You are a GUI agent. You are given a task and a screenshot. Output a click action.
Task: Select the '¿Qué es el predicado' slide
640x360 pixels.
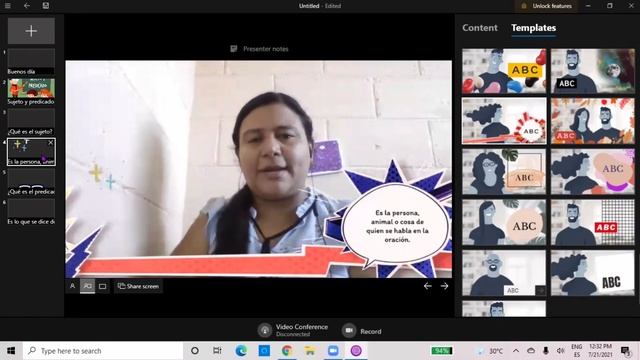pos(31,182)
